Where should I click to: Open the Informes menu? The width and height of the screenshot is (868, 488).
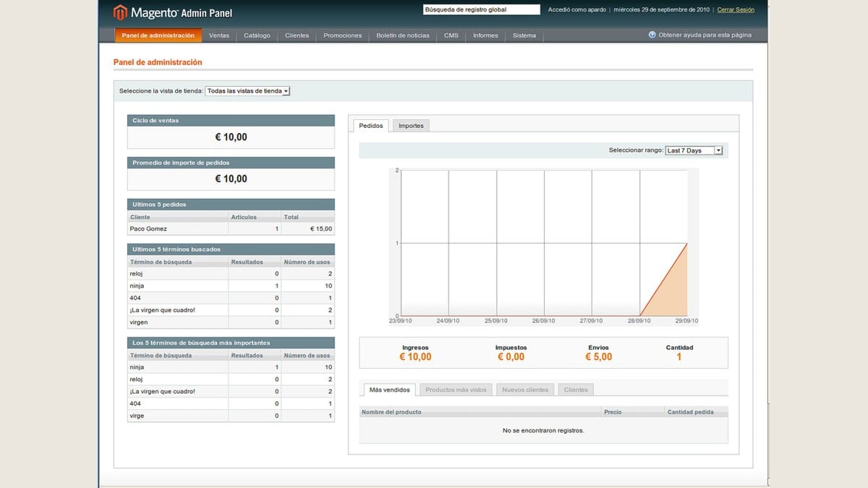click(485, 35)
